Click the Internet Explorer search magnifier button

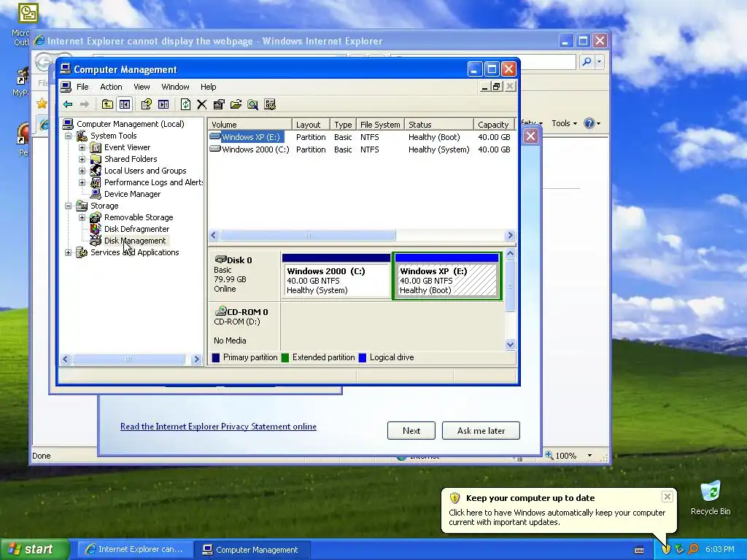[587, 61]
